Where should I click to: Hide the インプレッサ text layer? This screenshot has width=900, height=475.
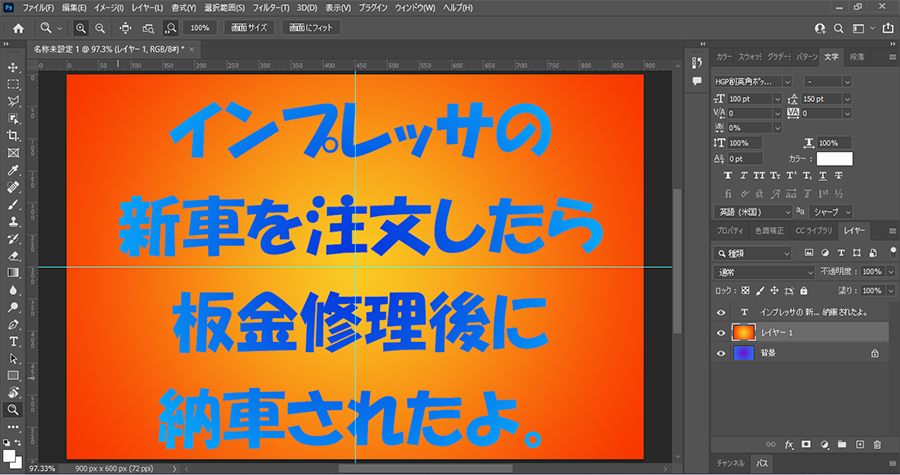pyautogui.click(x=721, y=311)
